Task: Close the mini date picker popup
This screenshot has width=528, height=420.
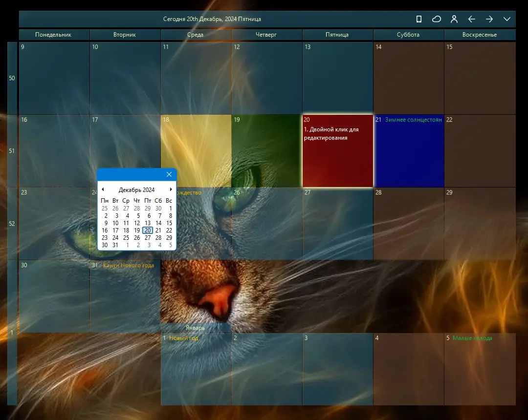Action: click(x=169, y=174)
